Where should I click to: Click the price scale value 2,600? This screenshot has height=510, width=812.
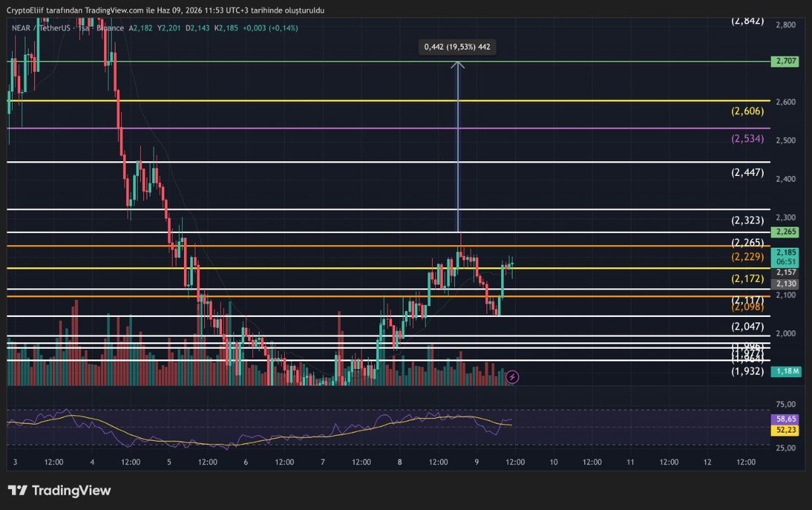click(785, 102)
